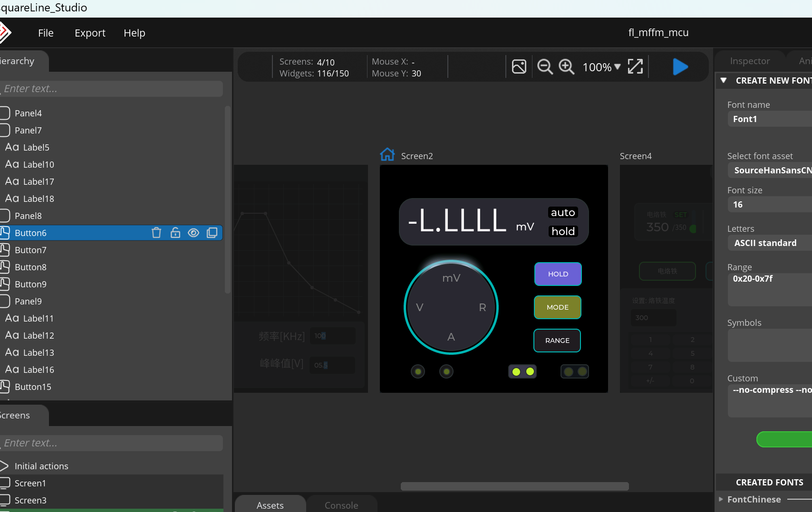This screenshot has width=812, height=512.
Task: Click the canvas horizontal scrollbar
Action: pyautogui.click(x=515, y=486)
